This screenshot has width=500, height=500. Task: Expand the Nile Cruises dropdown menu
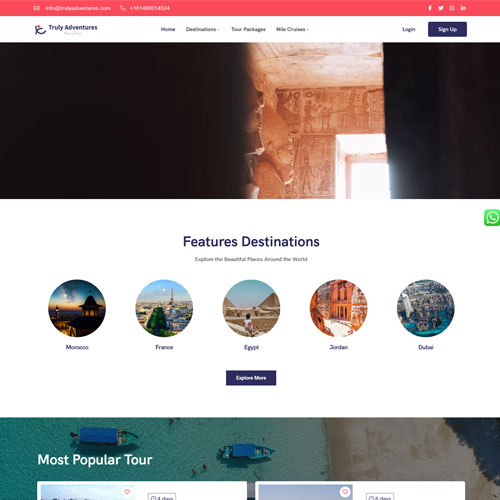[292, 29]
